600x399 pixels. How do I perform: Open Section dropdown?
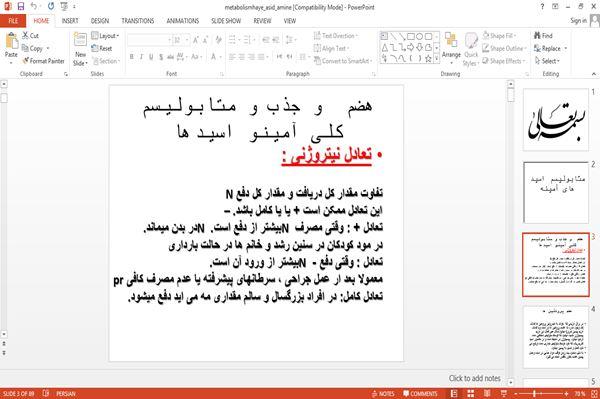[106, 61]
